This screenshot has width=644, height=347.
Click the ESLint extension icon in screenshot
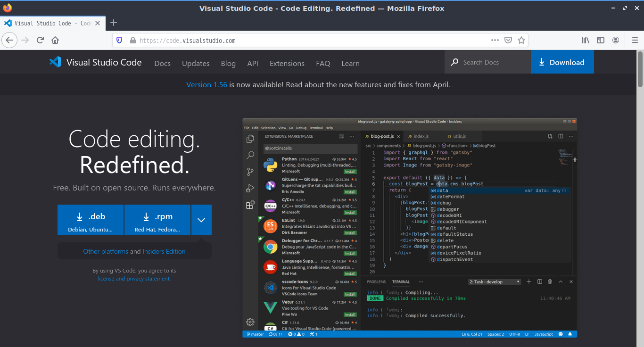click(270, 226)
